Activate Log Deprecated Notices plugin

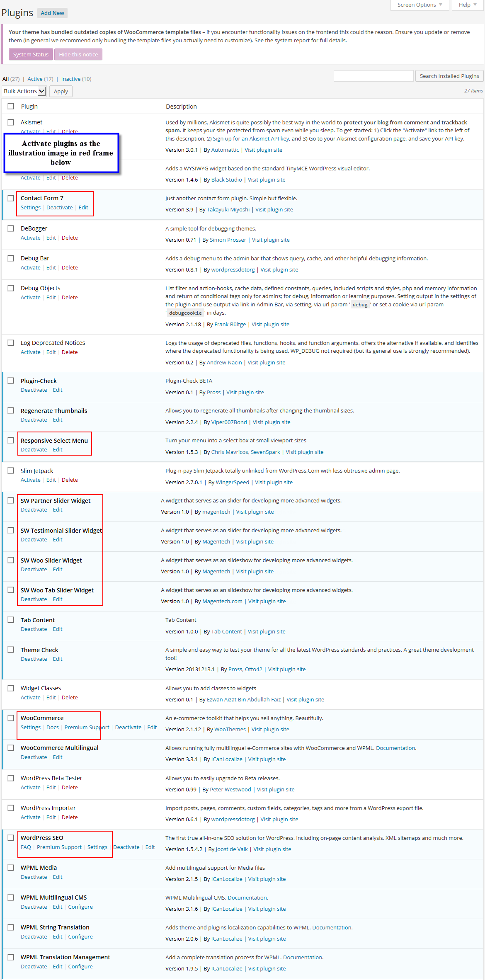pos(31,352)
